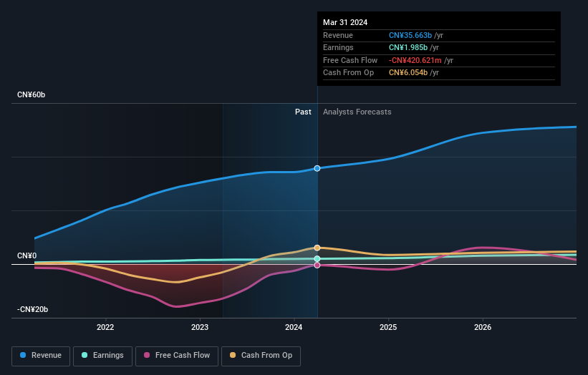The height and width of the screenshot is (375, 588).
Task: Click the blue Revenue data point marker
Action: pyautogui.click(x=317, y=169)
